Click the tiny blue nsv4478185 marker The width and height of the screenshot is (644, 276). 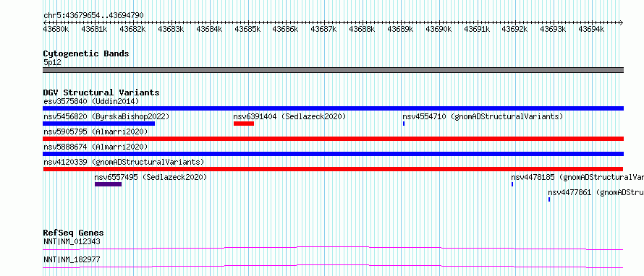point(512,184)
